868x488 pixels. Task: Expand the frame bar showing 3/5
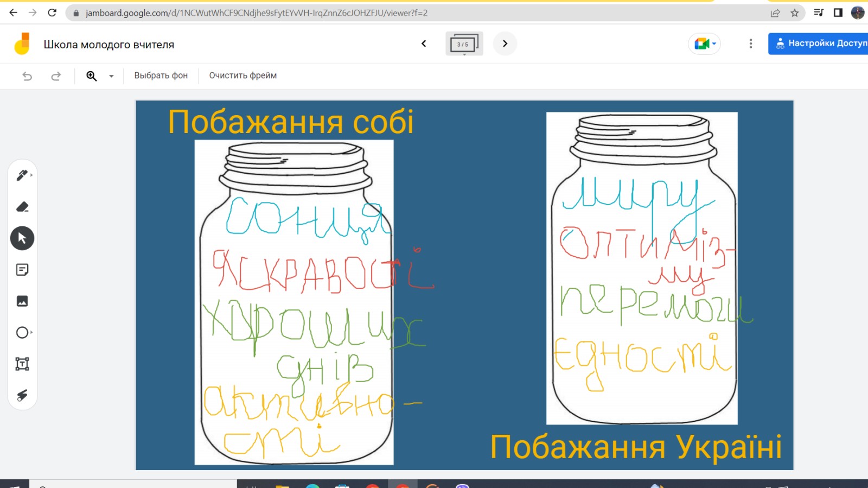point(464,44)
